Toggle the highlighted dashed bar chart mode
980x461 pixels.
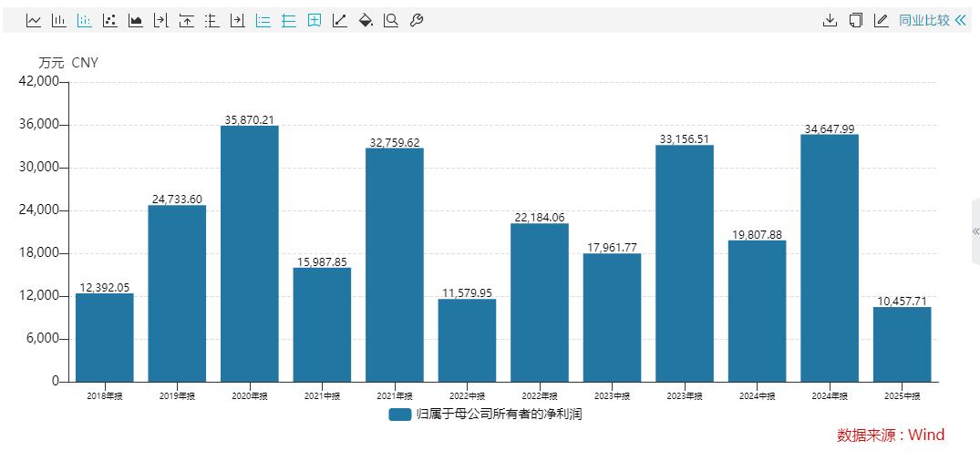click(85, 20)
